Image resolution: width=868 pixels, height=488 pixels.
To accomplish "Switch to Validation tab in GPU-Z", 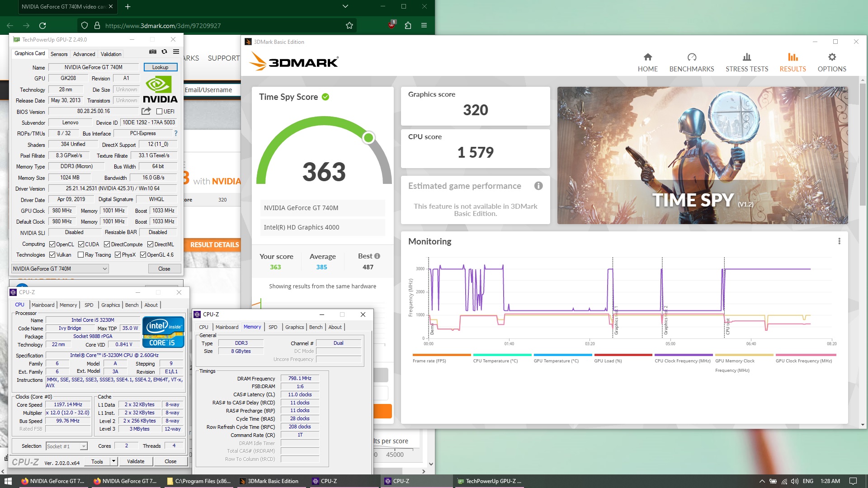I will [x=111, y=54].
